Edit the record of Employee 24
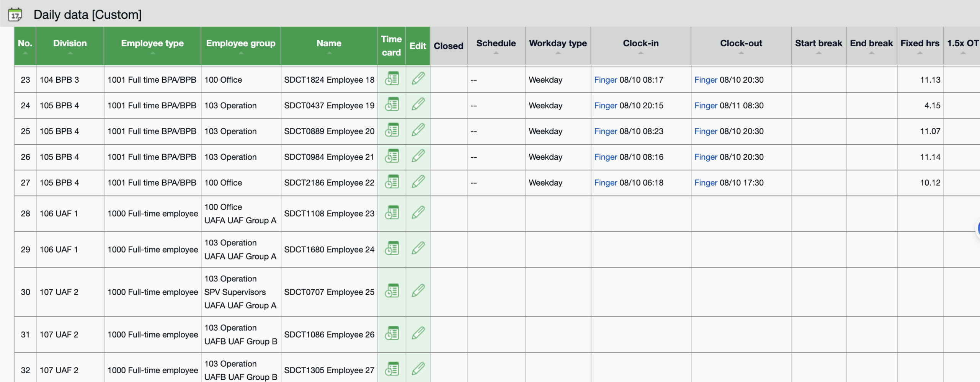 (x=418, y=249)
